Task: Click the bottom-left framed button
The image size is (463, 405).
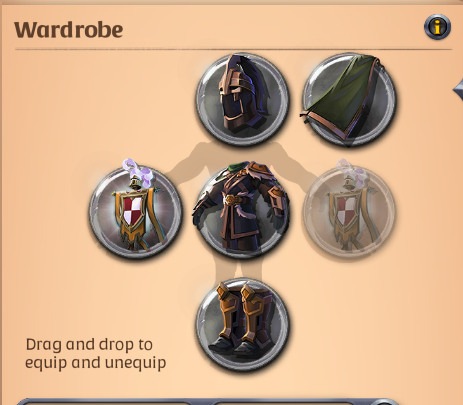Action: pyautogui.click(x=103, y=401)
